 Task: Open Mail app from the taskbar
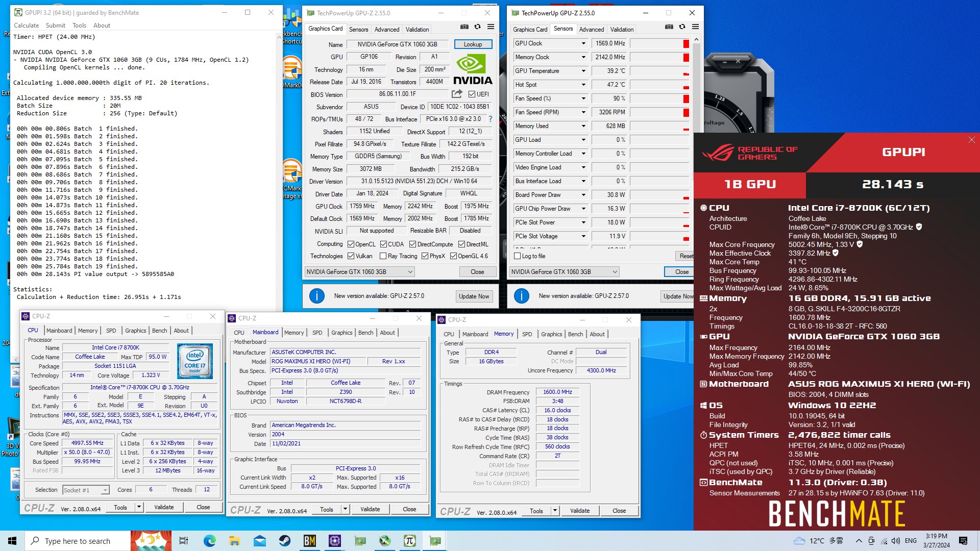coord(259,541)
